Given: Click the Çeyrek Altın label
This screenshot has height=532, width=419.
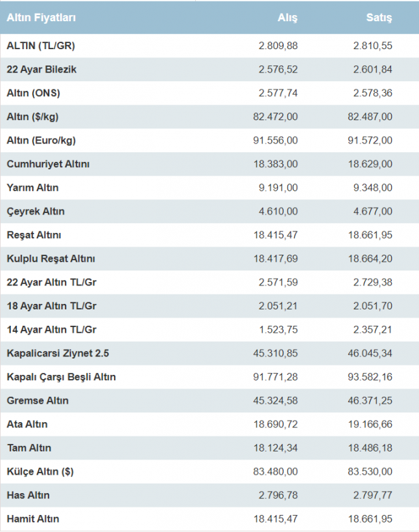Looking at the screenshot, I should click(35, 212).
